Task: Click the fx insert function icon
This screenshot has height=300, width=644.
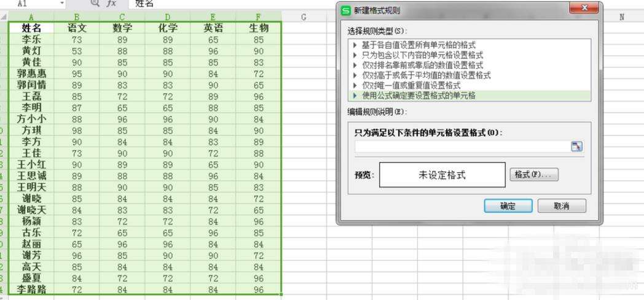Action: (111, 4)
